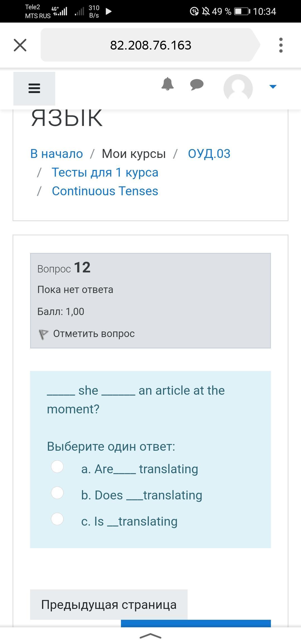Flag question with Отметить вопрос icon
Image resolution: width=301 pixels, height=644 pixels.
43,334
